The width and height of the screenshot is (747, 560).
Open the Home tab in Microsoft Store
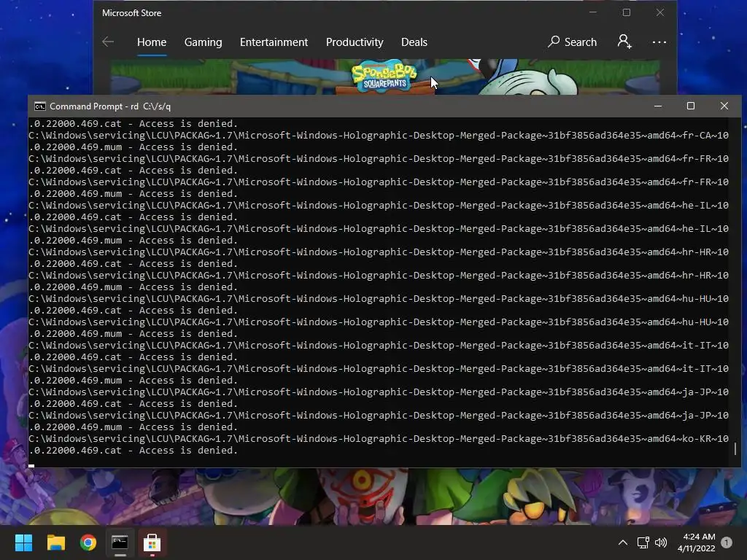click(152, 42)
